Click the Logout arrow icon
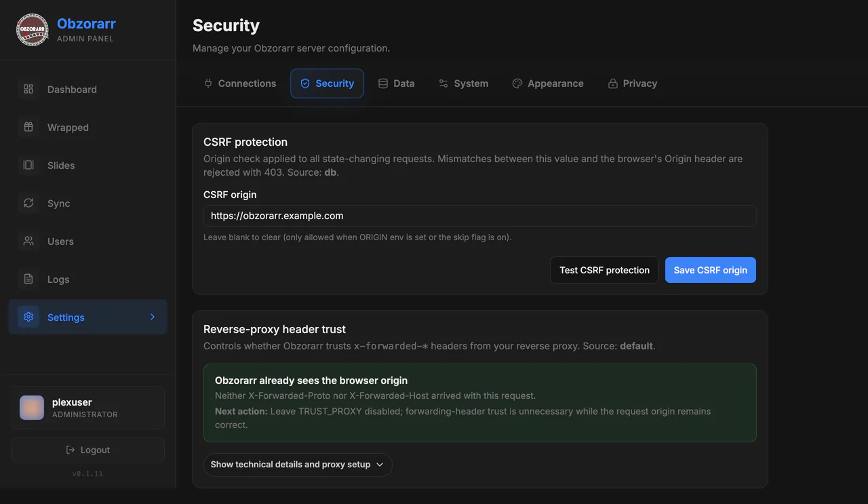This screenshot has width=868, height=504. pyautogui.click(x=71, y=450)
